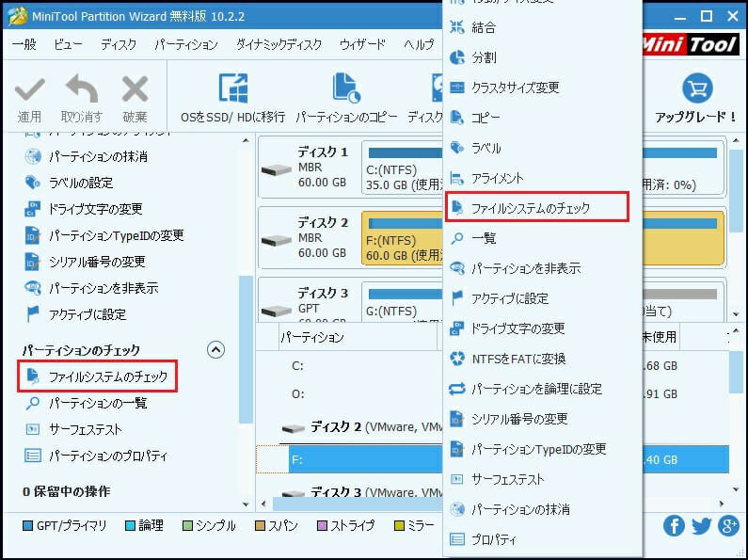
Task: Click left sidebar scroll-down arrow
Action: tap(246, 504)
